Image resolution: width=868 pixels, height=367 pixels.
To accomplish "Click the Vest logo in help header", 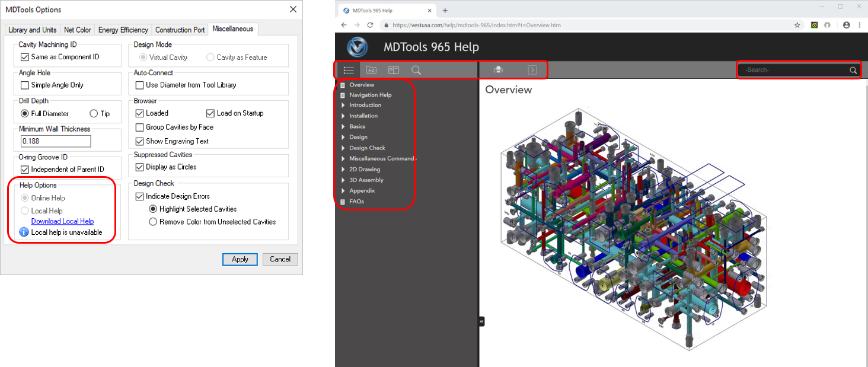I will 358,47.
